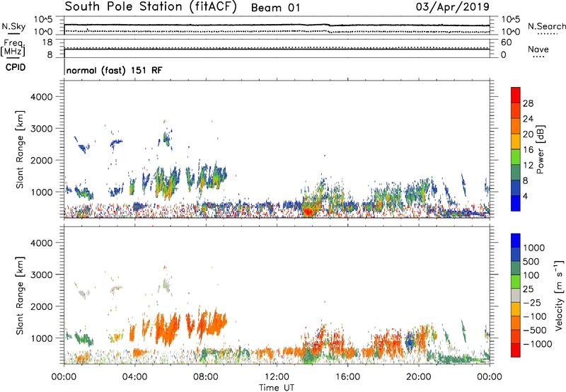Select the Power [dB] colorbar title
Screen dimensions: 566x392
pyautogui.click(x=541, y=149)
